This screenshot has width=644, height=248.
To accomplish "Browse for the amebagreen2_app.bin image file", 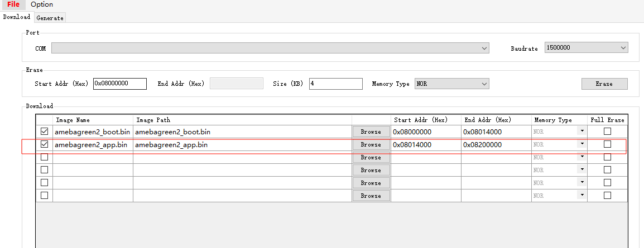I will pyautogui.click(x=371, y=145).
